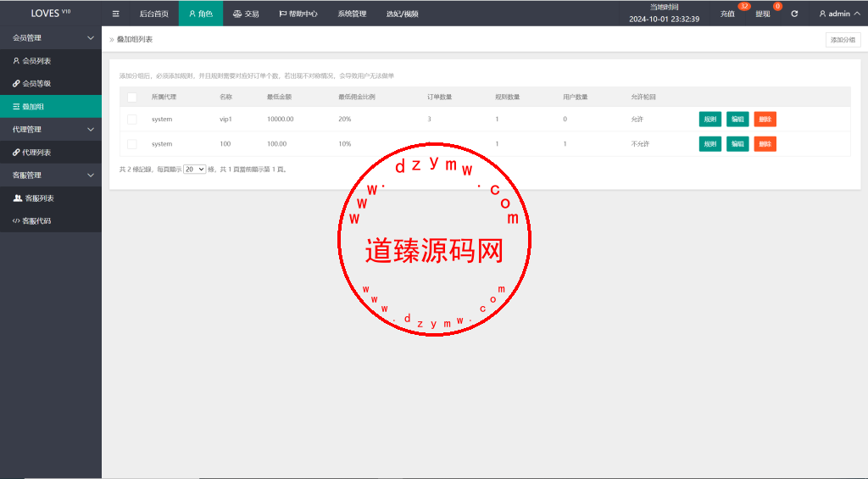Click the 添加分组 button
Screen dimensions: 868x479
click(x=843, y=40)
